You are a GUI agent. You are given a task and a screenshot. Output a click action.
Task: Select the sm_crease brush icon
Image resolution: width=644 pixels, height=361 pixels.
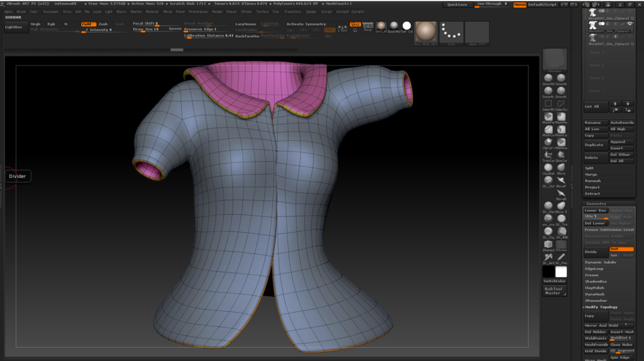point(548,219)
